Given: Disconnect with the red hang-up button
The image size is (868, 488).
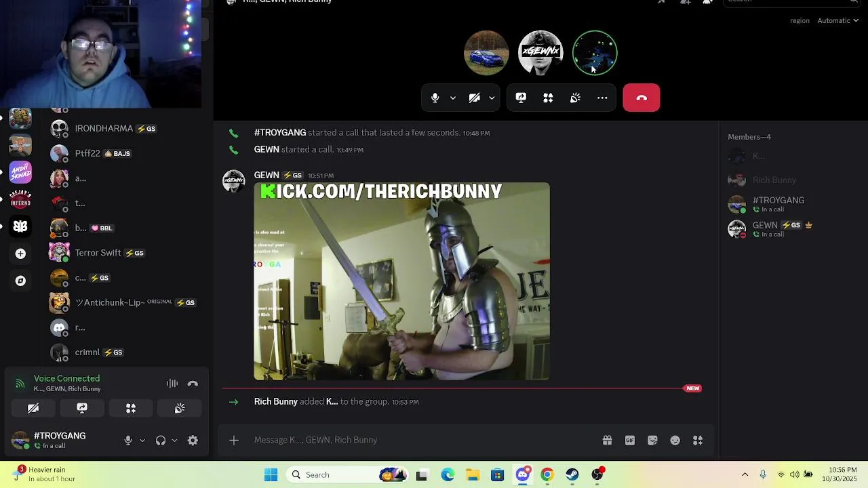Looking at the screenshot, I should click(x=642, y=98).
